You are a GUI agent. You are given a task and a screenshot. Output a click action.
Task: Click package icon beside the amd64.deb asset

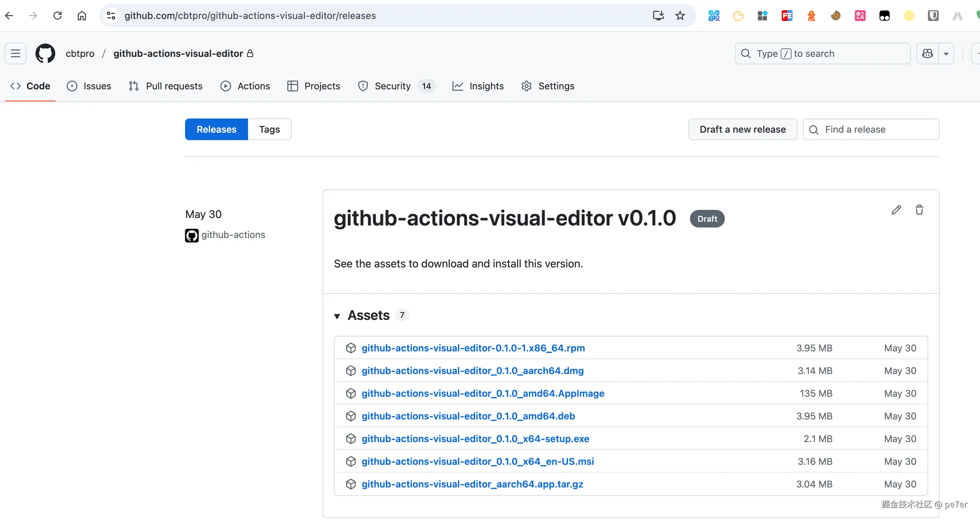[351, 416]
